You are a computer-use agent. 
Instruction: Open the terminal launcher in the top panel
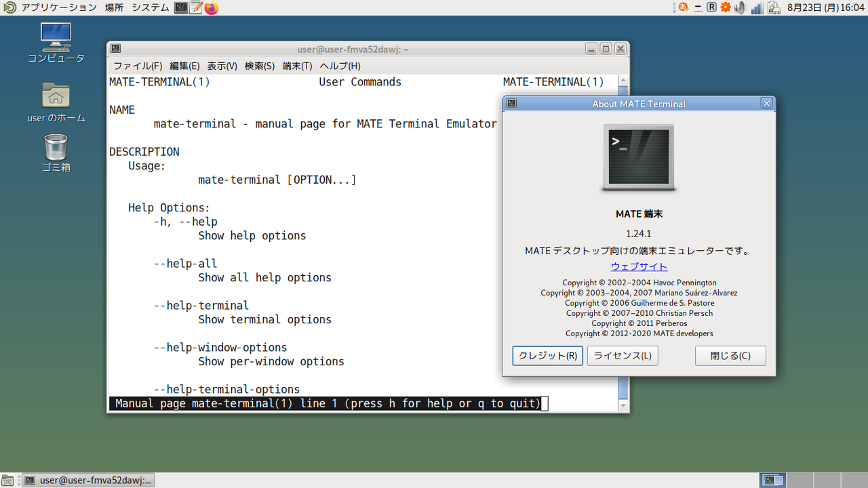point(181,7)
